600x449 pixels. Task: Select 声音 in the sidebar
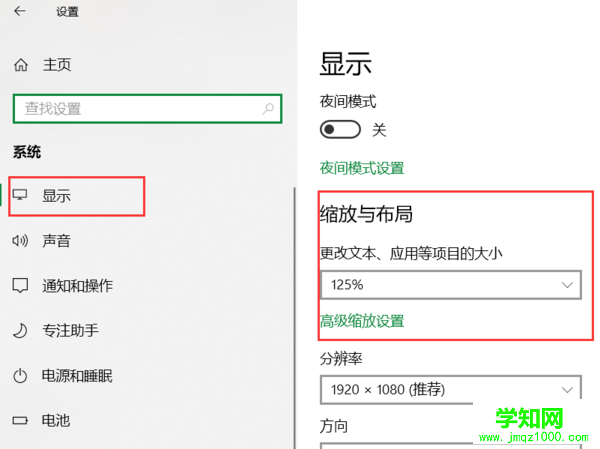click(x=56, y=241)
